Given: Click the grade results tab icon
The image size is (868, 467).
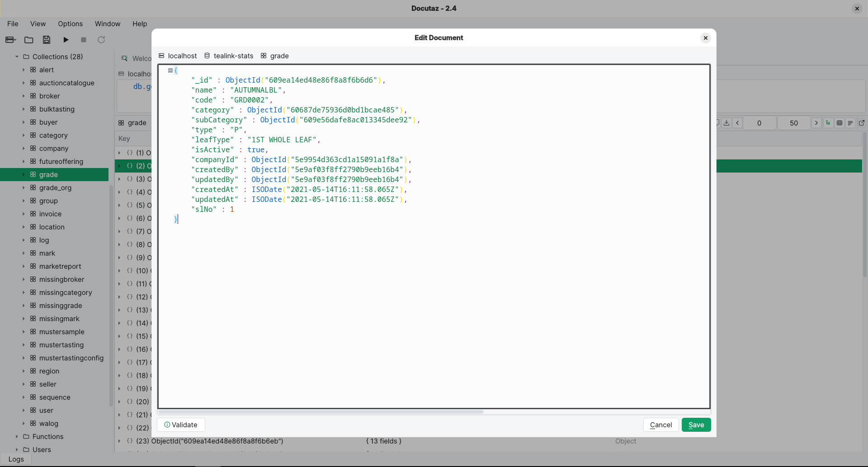Looking at the screenshot, I should click(121, 123).
